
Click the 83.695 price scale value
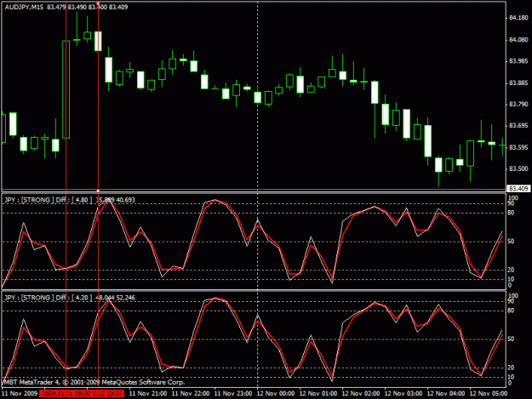tap(518, 126)
